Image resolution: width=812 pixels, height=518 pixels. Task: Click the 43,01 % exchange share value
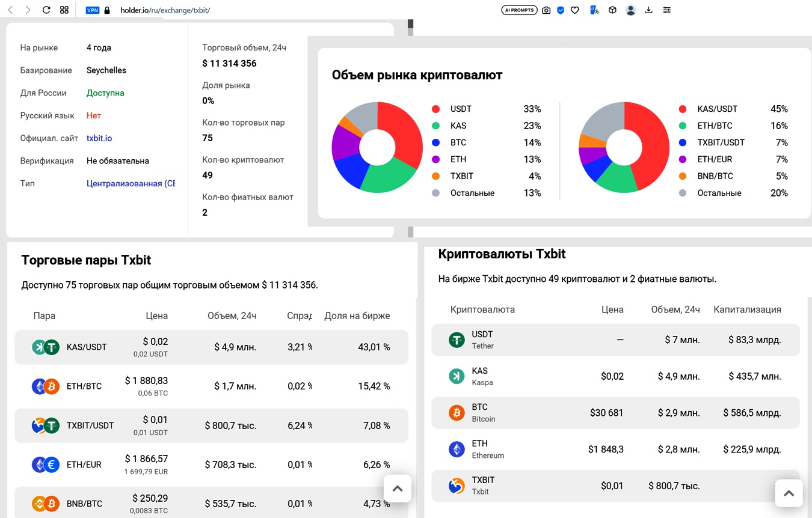[x=374, y=347]
